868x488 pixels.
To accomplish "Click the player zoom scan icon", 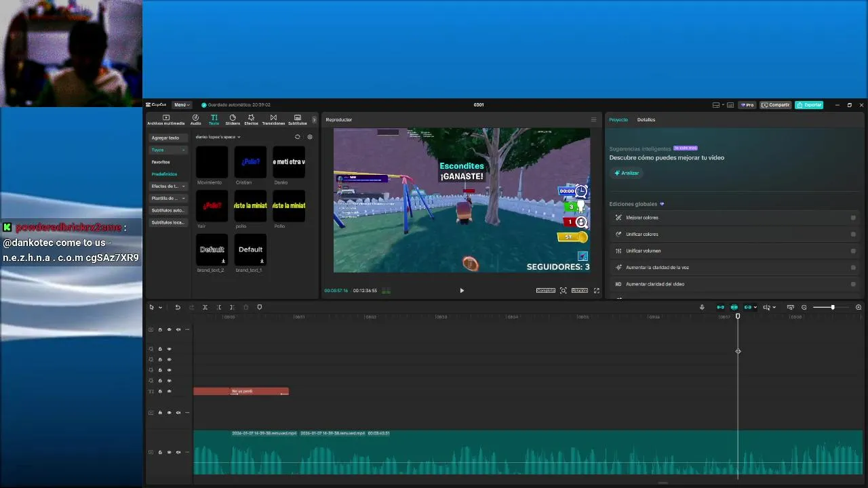I will point(563,290).
